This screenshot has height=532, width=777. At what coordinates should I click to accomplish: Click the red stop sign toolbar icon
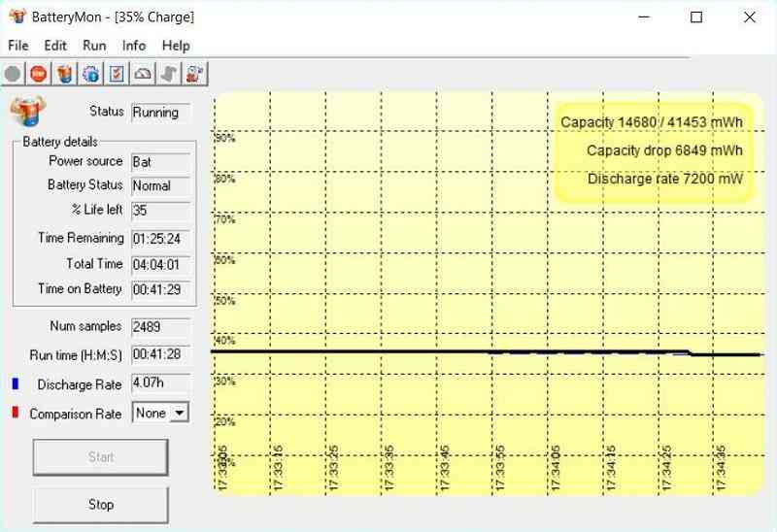[x=39, y=75]
